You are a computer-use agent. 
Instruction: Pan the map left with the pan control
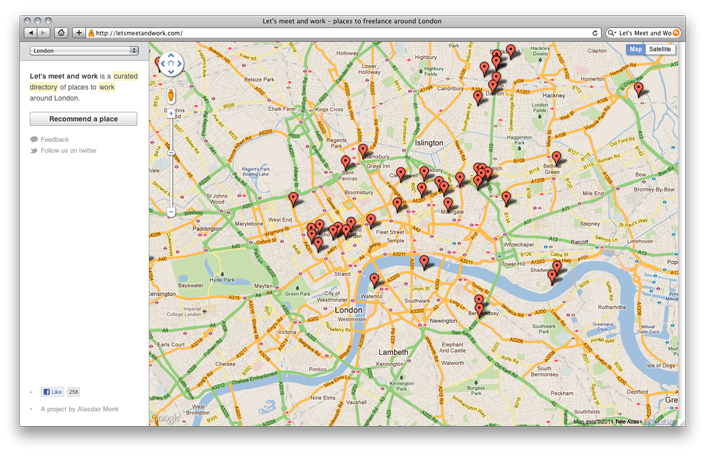click(163, 63)
